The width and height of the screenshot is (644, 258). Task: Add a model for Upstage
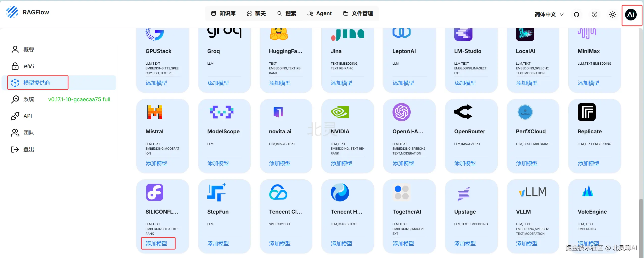[x=465, y=244]
